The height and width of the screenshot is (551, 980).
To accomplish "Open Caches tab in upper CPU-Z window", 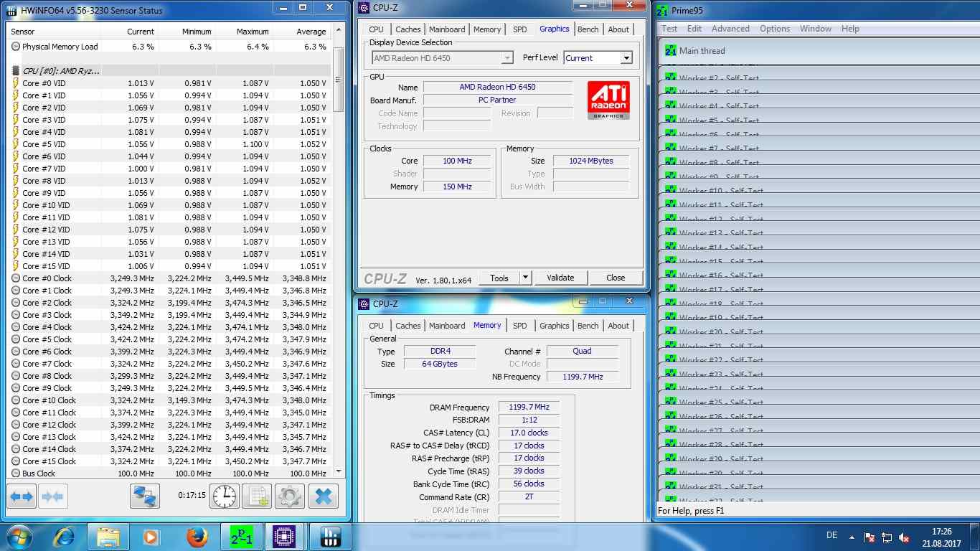I will (408, 29).
